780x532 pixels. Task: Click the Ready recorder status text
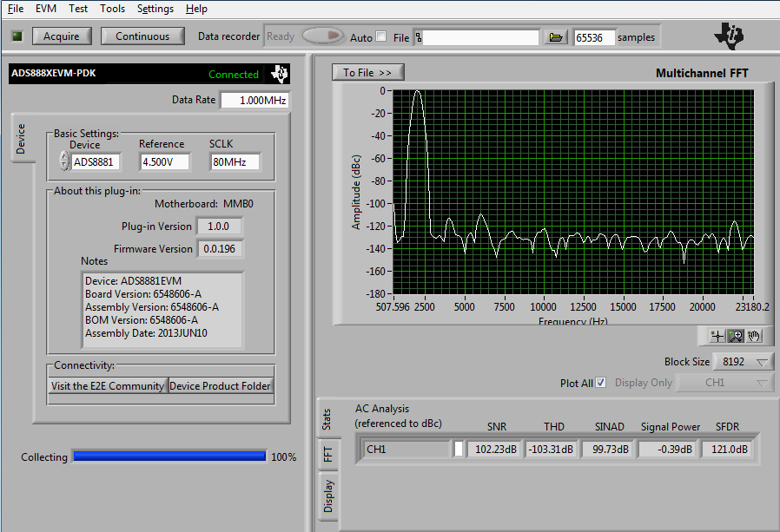[281, 36]
